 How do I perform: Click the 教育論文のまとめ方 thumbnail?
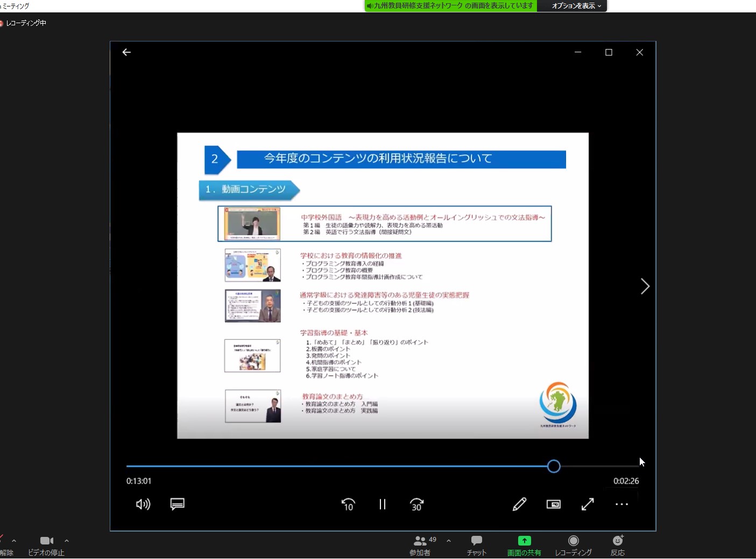tap(253, 406)
